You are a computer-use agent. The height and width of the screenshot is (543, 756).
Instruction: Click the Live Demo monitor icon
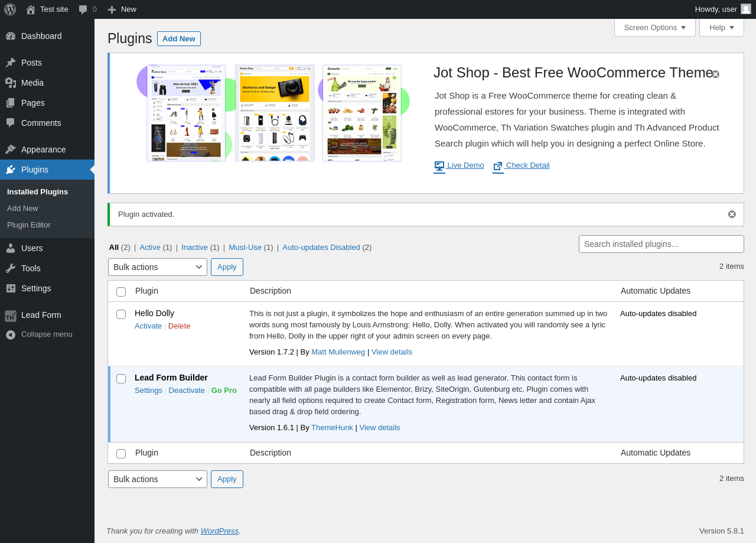pos(439,166)
